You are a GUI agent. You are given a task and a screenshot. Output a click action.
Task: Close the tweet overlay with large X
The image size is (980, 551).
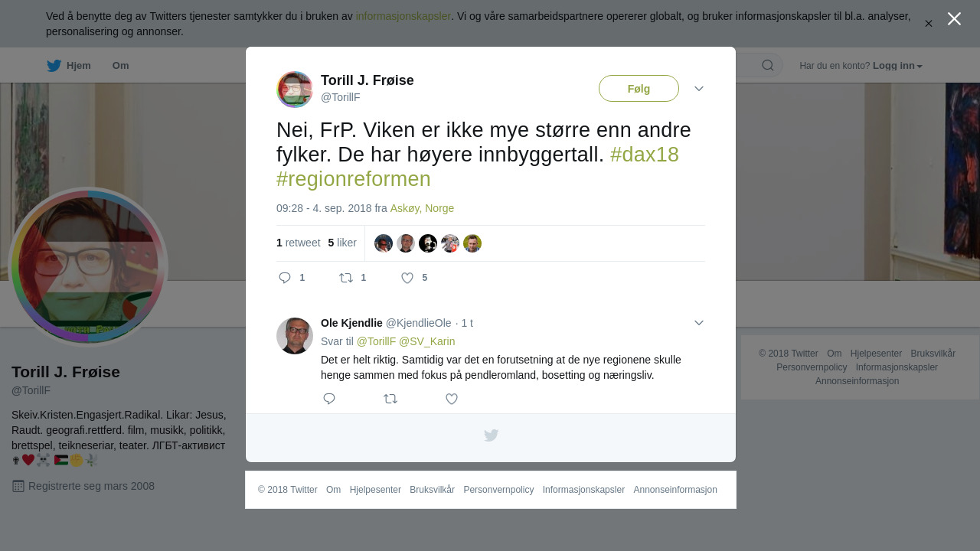click(x=954, y=18)
